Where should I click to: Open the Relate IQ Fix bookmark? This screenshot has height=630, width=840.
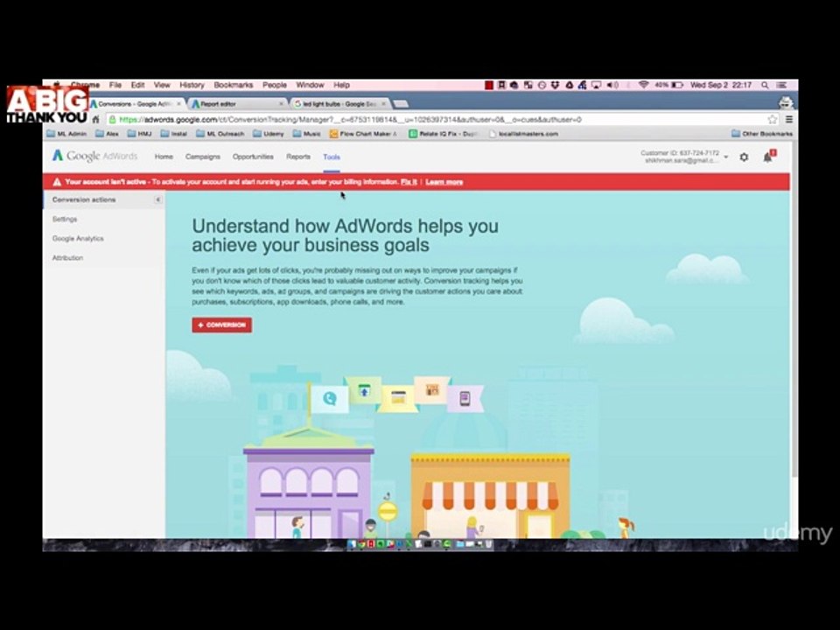(x=444, y=134)
